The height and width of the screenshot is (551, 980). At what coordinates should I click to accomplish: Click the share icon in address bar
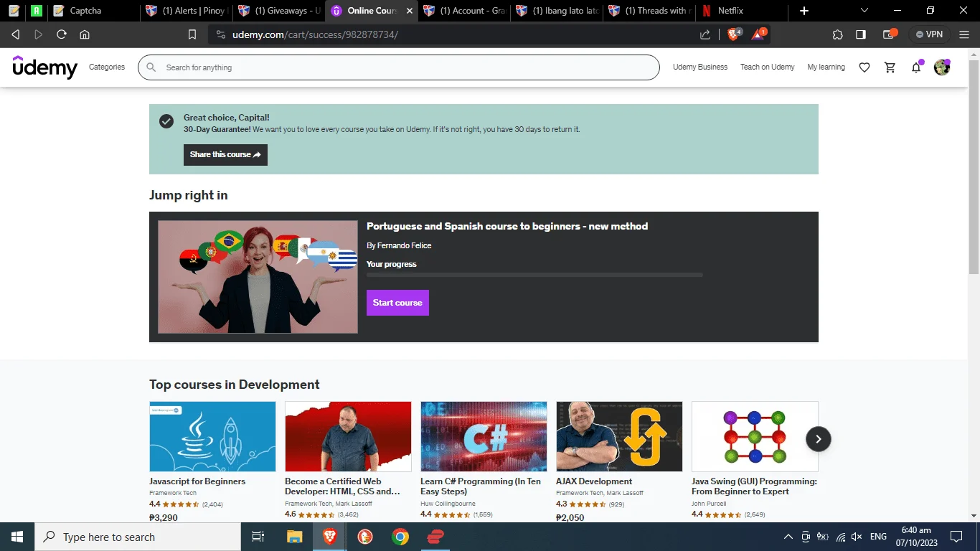point(705,34)
